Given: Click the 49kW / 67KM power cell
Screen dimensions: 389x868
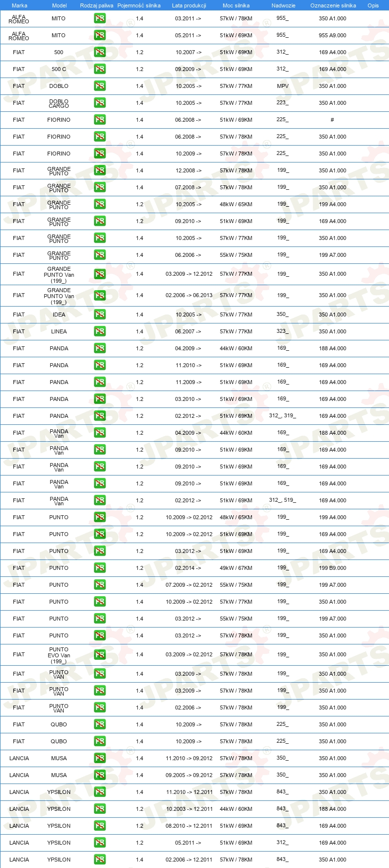Looking at the screenshot, I should 236,568.
